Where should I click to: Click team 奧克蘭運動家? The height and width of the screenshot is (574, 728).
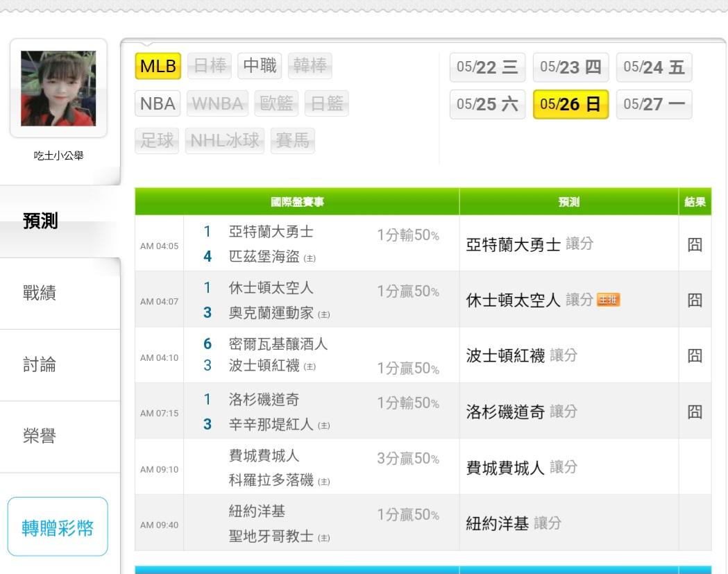click(271, 312)
